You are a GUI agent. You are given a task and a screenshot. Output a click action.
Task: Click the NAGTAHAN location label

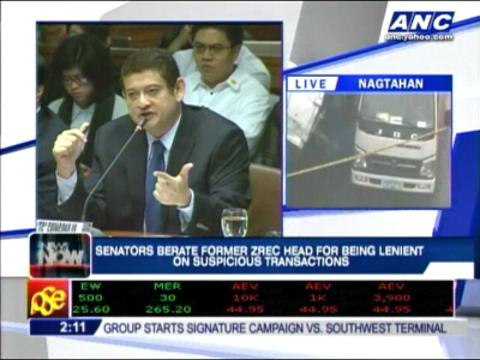tap(391, 84)
